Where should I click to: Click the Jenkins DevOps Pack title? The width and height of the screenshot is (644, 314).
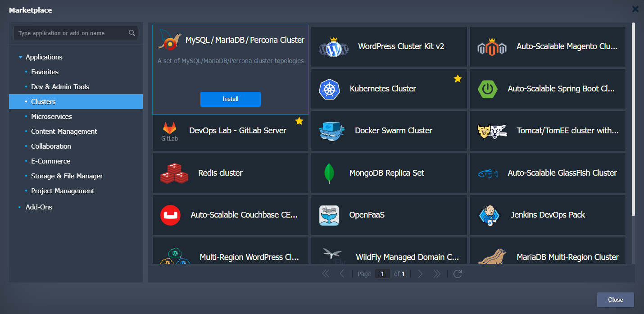548,215
